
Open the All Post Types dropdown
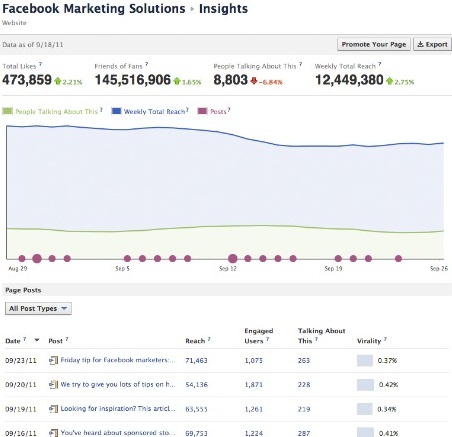point(38,308)
